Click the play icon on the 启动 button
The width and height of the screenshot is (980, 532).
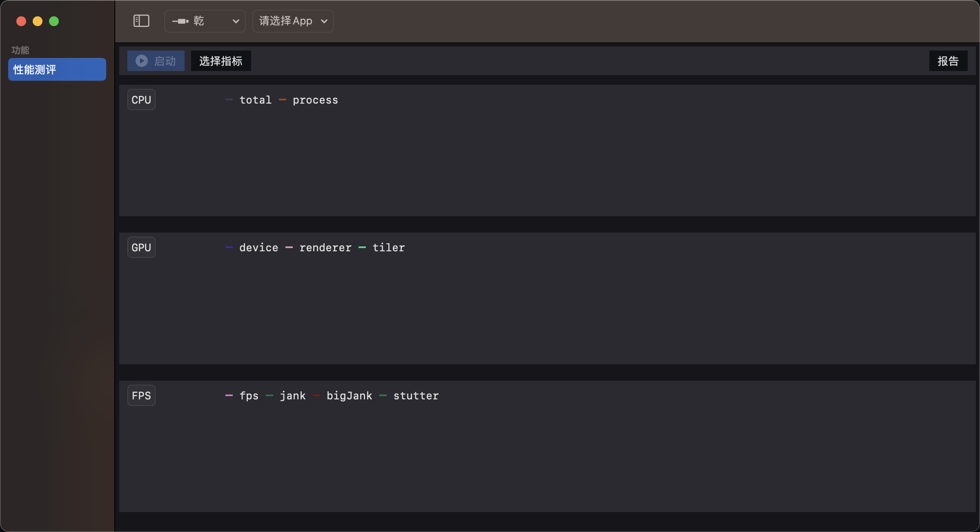(x=141, y=60)
